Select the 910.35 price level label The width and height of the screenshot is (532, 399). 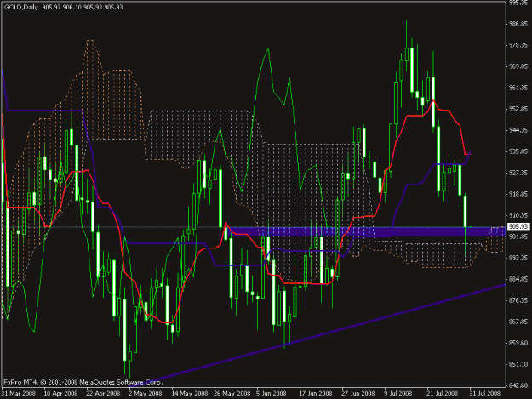pyautogui.click(x=518, y=215)
